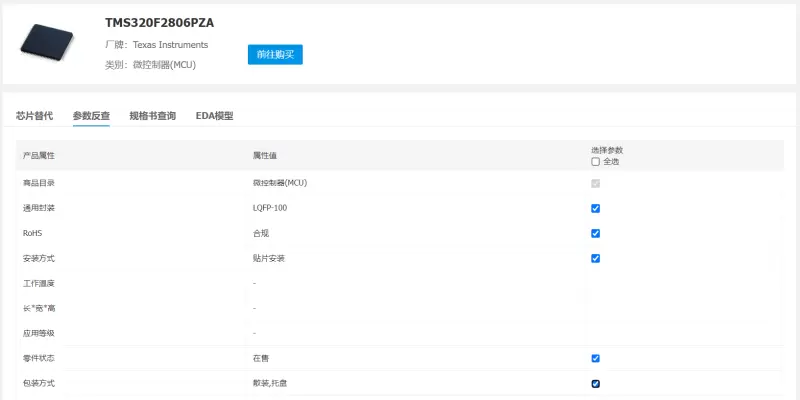Go to the EDA模型 tab
Image resolution: width=800 pixels, height=400 pixels.
tap(214, 116)
